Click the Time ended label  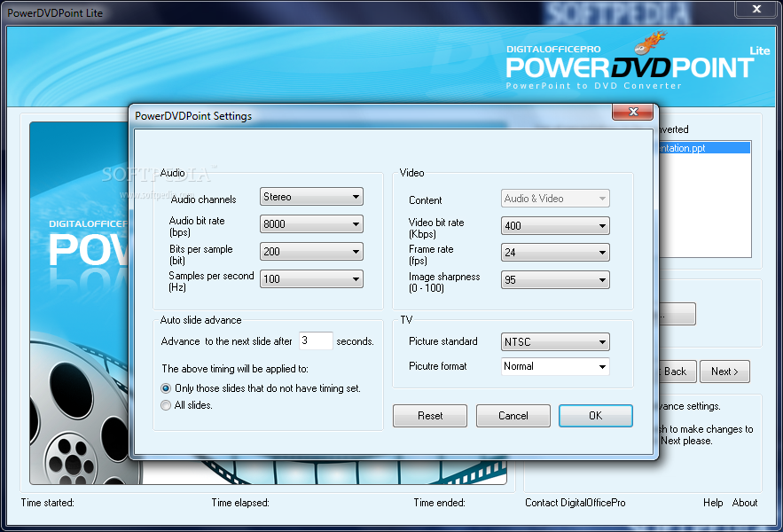click(439, 503)
